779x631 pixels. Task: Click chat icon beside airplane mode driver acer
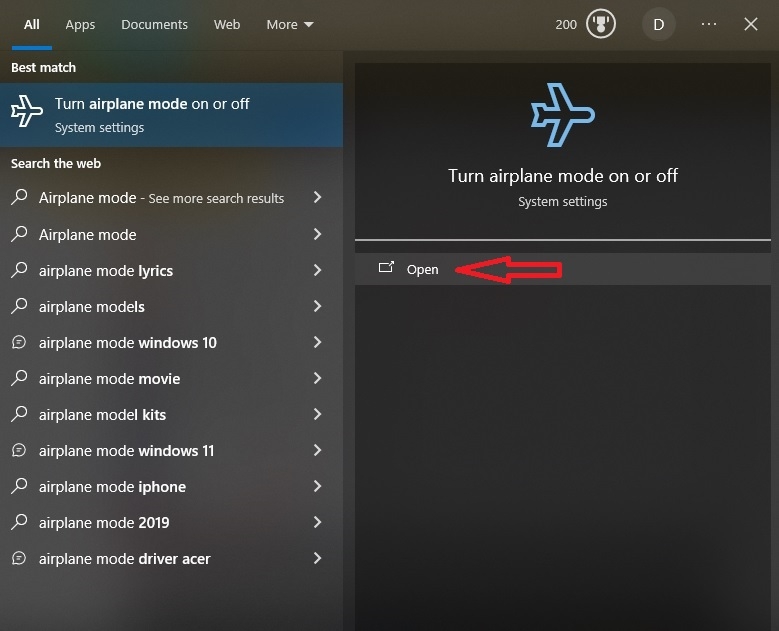(19, 558)
